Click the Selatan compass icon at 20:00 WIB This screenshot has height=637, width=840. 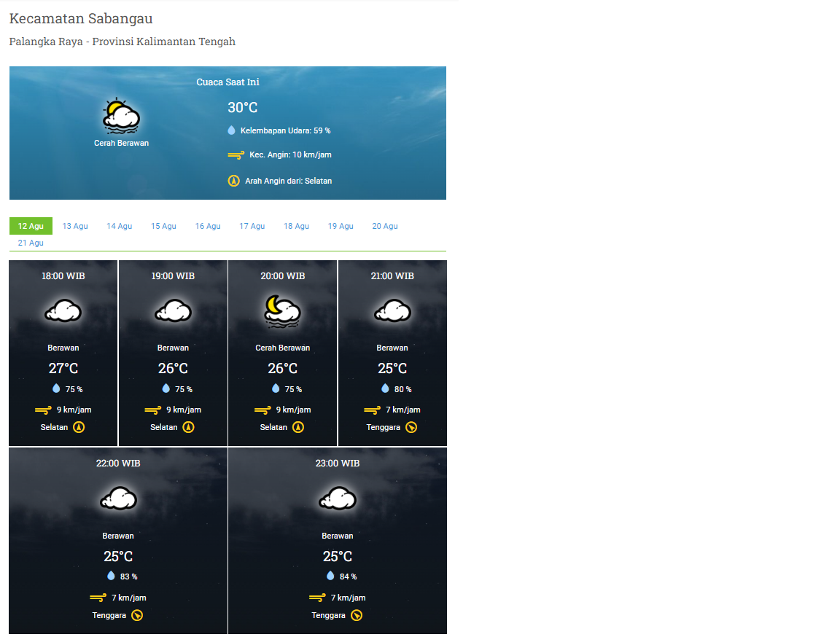[298, 427]
